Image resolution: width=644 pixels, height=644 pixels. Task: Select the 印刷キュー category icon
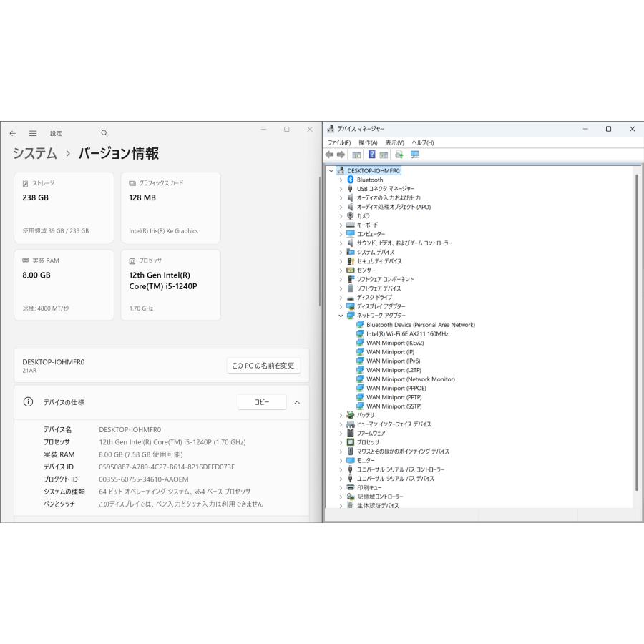(x=351, y=487)
